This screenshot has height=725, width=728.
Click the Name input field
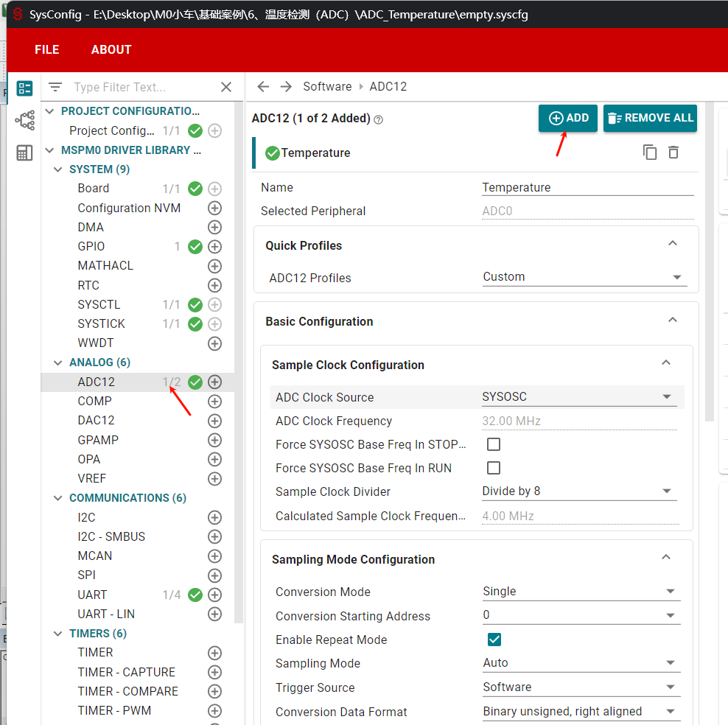click(x=588, y=188)
